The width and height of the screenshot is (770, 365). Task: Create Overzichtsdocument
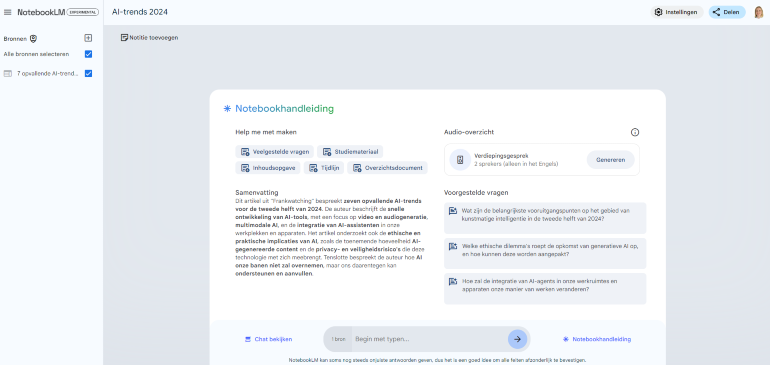387,168
